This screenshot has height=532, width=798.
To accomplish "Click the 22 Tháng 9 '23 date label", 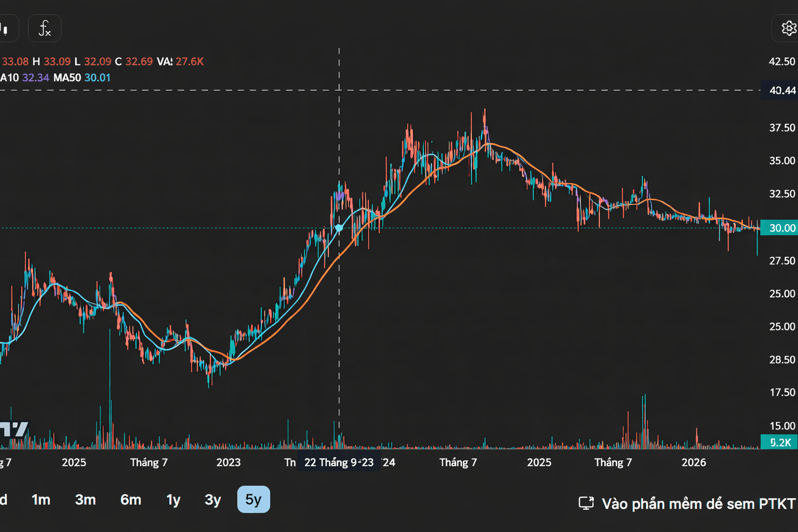I will (x=339, y=462).
